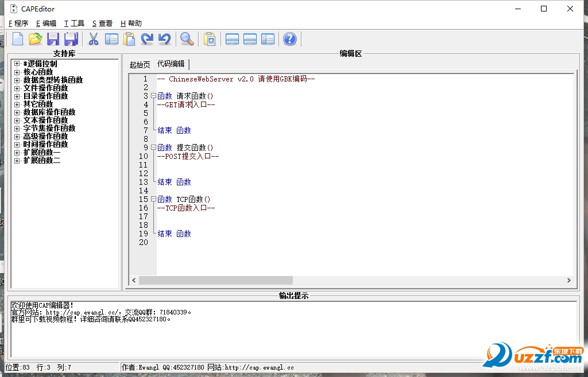Open the F 程序 menu
Viewport: 588px width, 377px height.
pos(18,23)
